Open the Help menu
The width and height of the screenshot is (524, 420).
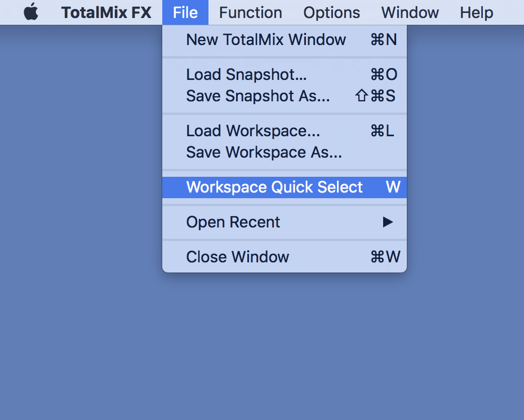pos(476,12)
